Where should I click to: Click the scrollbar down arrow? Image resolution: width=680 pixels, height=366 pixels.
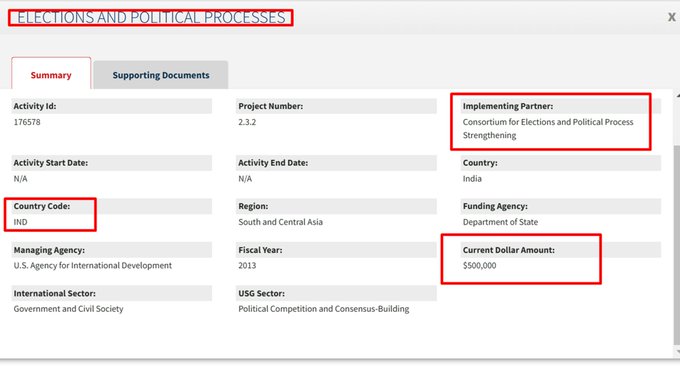click(x=677, y=352)
